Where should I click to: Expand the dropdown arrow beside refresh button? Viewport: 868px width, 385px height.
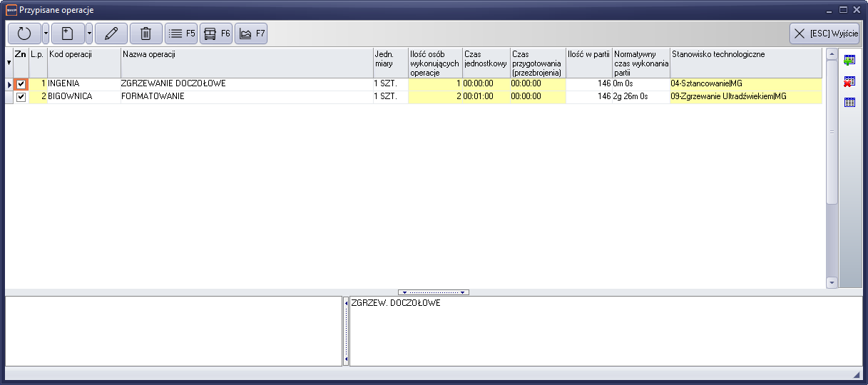pos(46,34)
